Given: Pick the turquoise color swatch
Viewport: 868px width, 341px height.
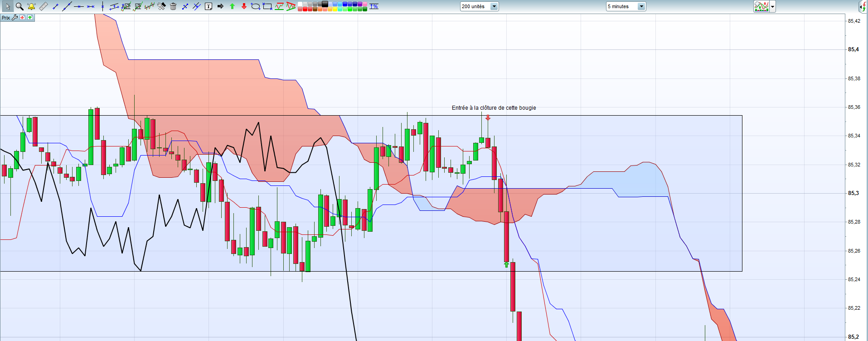Looking at the screenshot, I should tap(340, 9).
